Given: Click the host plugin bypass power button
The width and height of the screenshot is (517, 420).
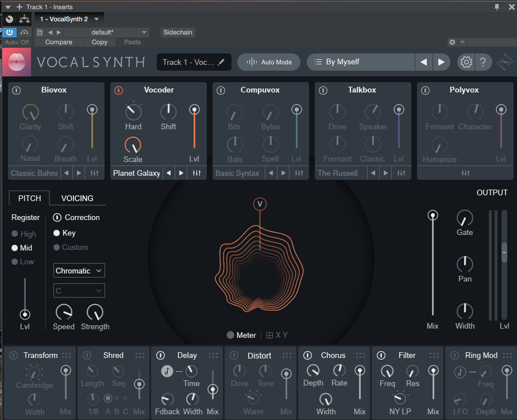Looking at the screenshot, I should click(9, 32).
